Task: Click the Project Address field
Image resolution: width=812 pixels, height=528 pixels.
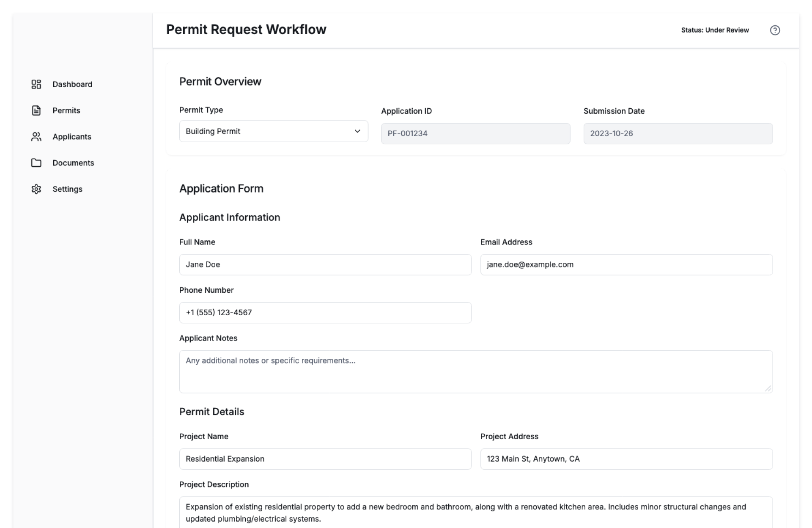Action: (x=626, y=459)
